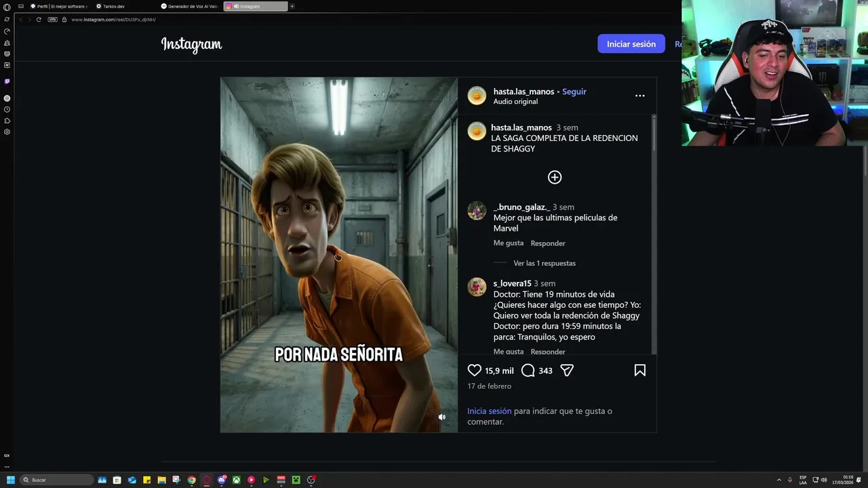Click the hasta.las_manos header avatar
The width and height of the screenshot is (868, 488).
(x=477, y=96)
